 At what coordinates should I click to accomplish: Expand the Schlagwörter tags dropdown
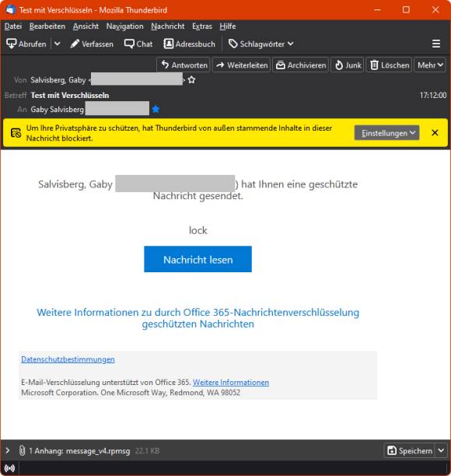[x=261, y=44]
